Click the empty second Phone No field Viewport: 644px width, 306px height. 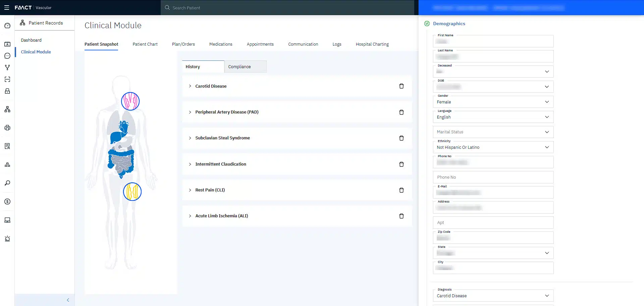pyautogui.click(x=493, y=177)
